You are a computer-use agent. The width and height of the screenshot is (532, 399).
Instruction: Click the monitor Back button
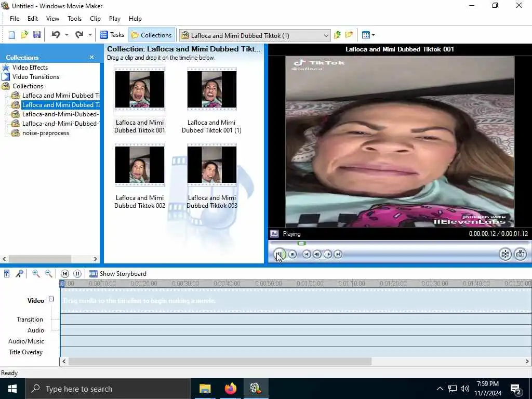click(307, 254)
